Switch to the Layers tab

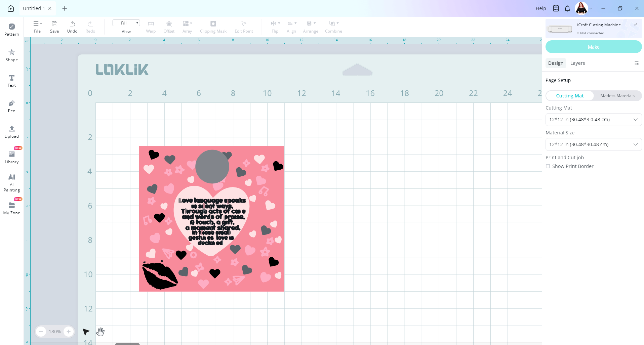click(577, 63)
